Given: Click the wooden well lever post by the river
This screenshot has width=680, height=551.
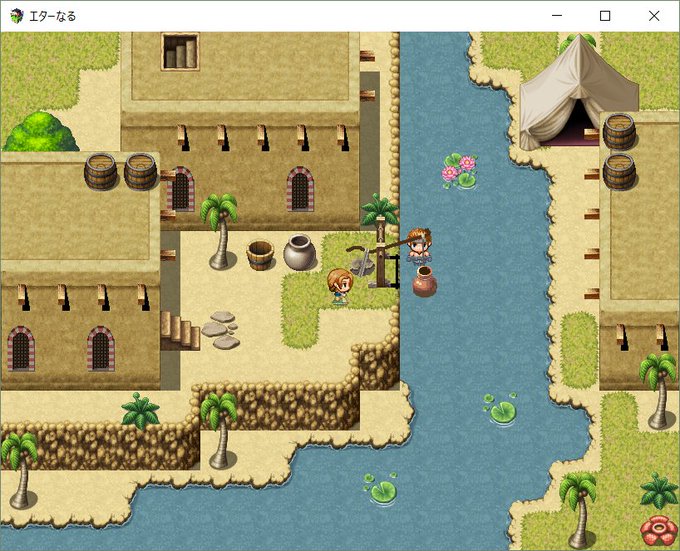Looking at the screenshot, I should (x=381, y=254).
